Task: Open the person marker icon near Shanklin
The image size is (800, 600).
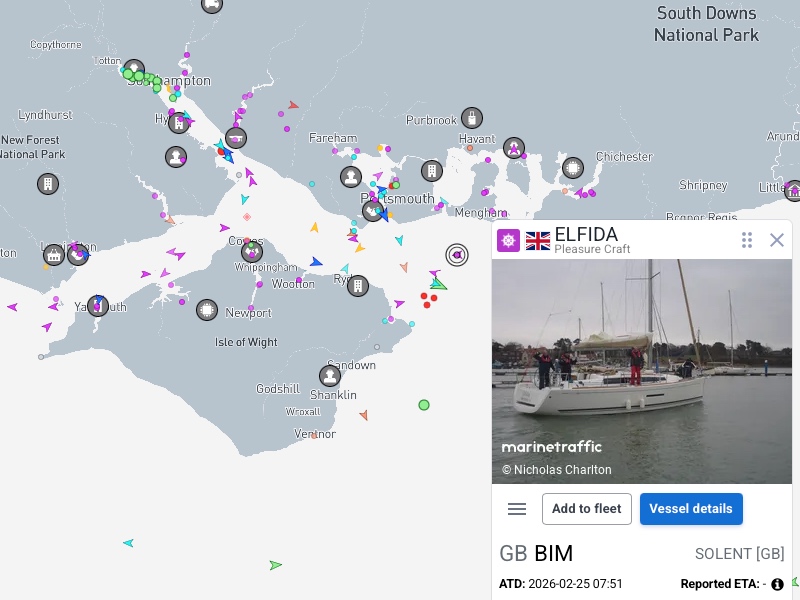Action: point(330,376)
